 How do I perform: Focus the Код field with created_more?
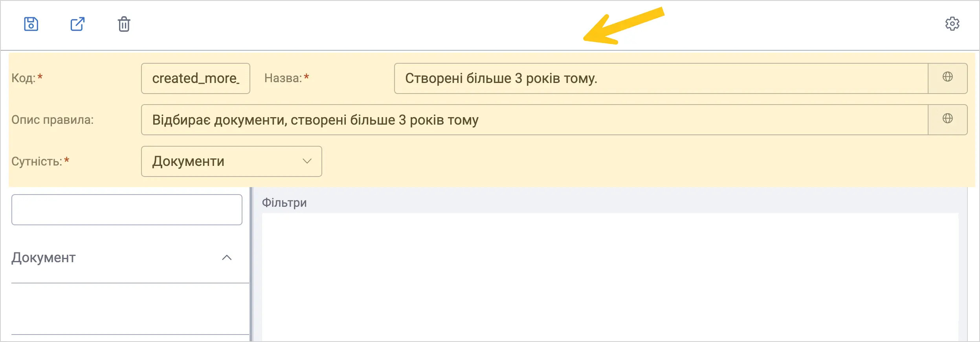pyautogui.click(x=196, y=79)
